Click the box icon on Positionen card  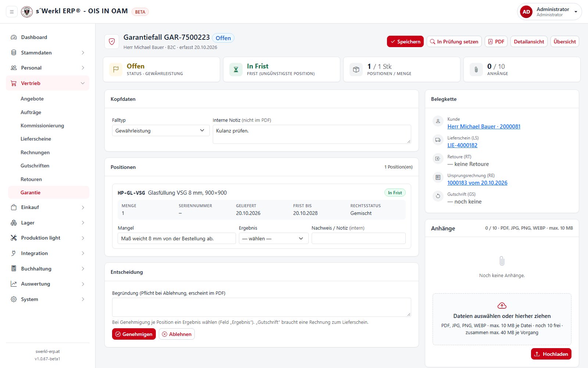tap(356, 69)
